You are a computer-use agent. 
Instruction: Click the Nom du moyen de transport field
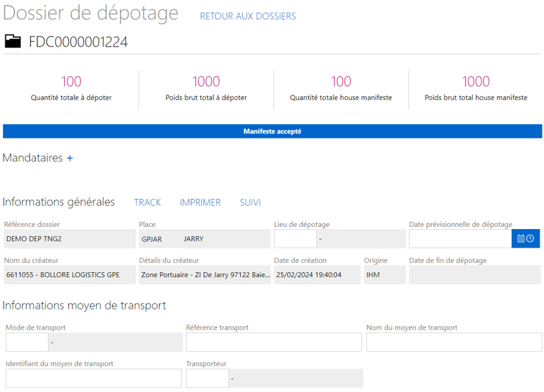(x=454, y=342)
